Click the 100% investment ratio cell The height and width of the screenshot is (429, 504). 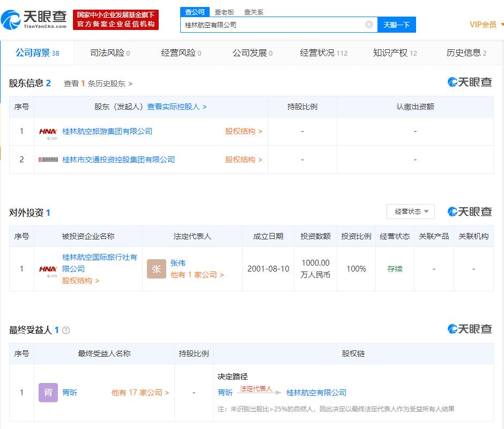click(x=356, y=269)
